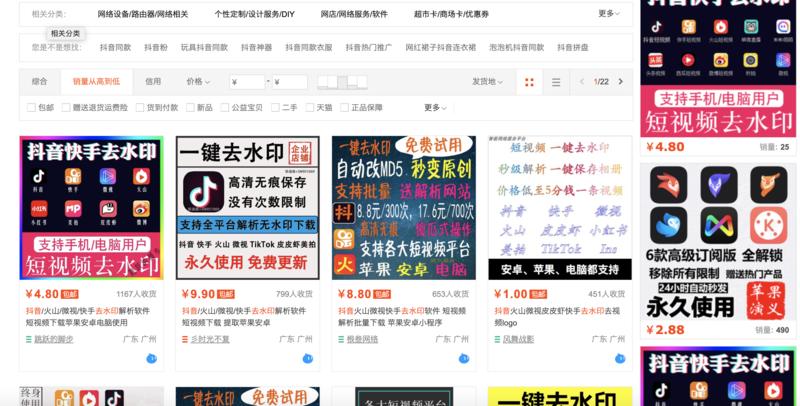Check the 新品 filter box
Viewport: 800px width, 406px height.
point(190,108)
